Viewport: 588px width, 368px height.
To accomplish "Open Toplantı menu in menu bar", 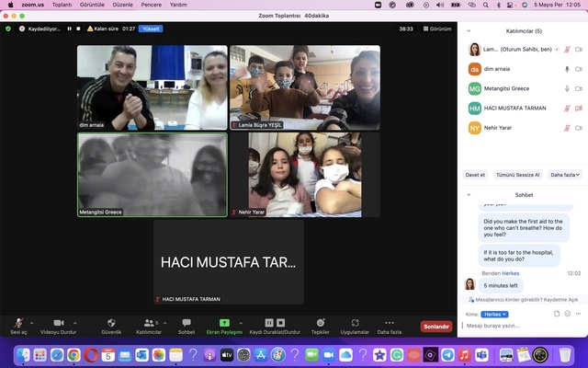I will [x=62, y=5].
